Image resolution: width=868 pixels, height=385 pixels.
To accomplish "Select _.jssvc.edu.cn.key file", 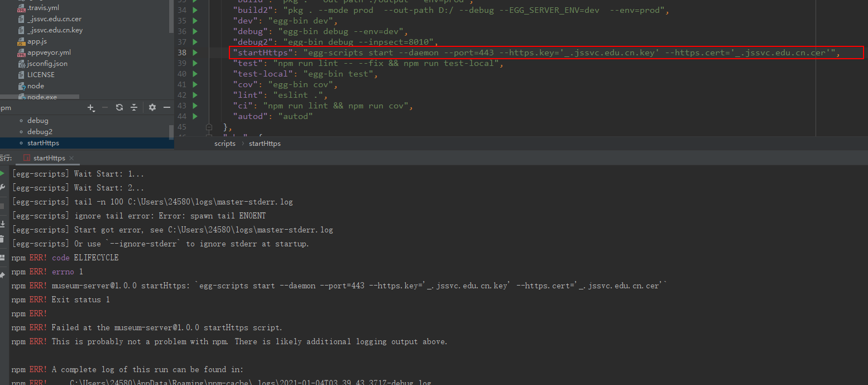I will [55, 30].
